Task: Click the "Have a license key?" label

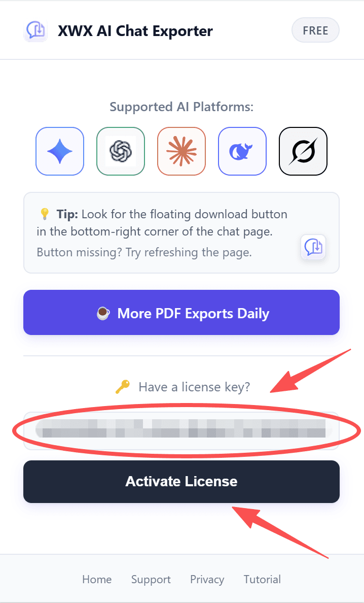Action: click(194, 387)
